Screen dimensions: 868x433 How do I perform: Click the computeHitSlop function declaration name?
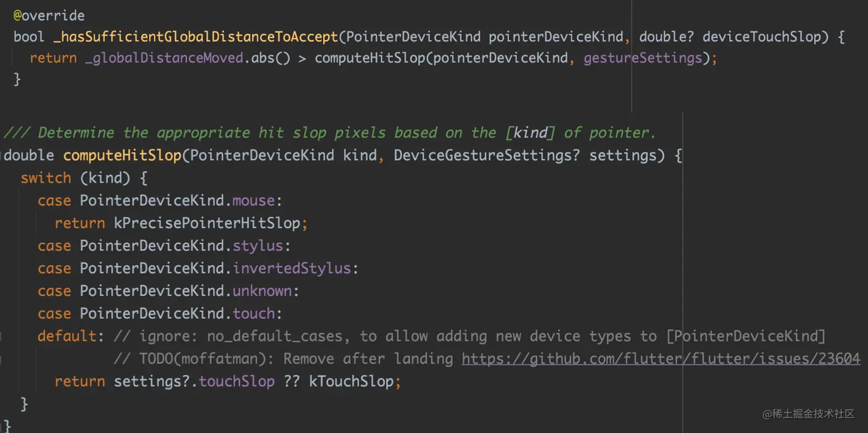pyautogui.click(x=122, y=155)
